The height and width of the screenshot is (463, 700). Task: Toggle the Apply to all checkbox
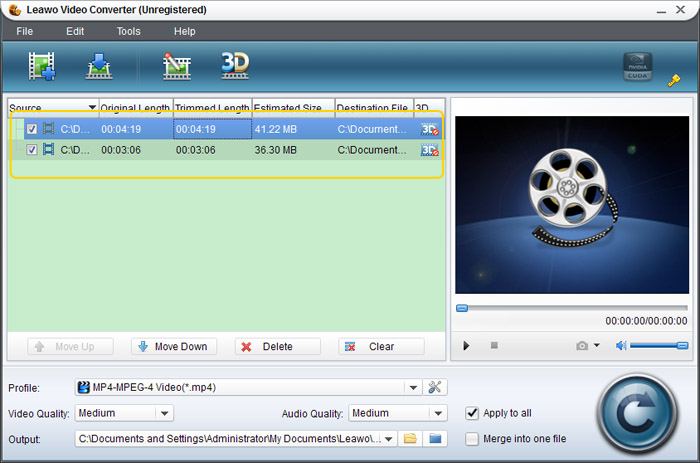coord(472,413)
